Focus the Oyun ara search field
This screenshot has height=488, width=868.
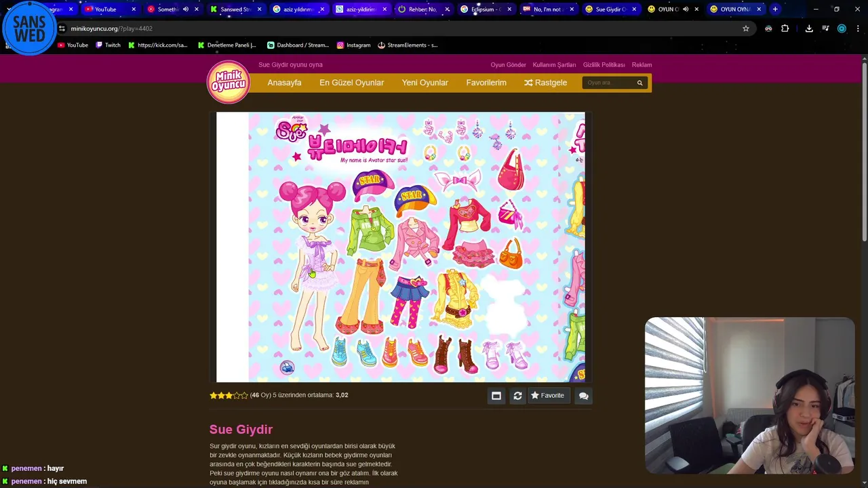tap(608, 83)
